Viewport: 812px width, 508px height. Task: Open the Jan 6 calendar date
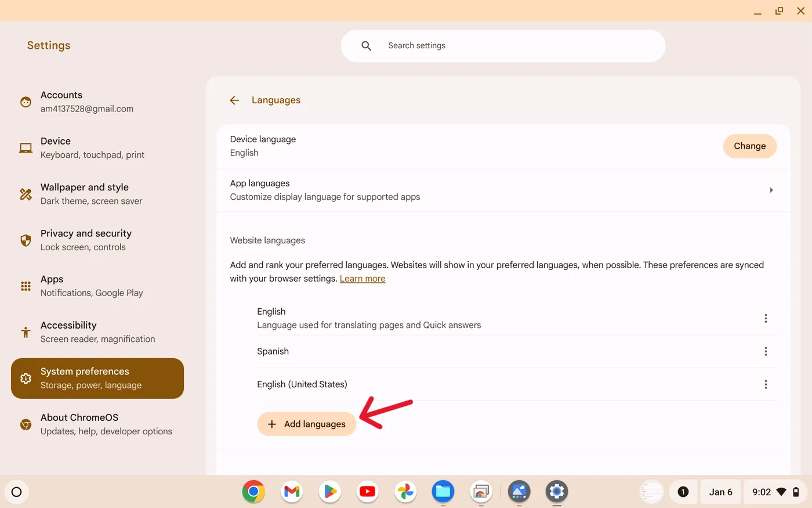(x=720, y=492)
